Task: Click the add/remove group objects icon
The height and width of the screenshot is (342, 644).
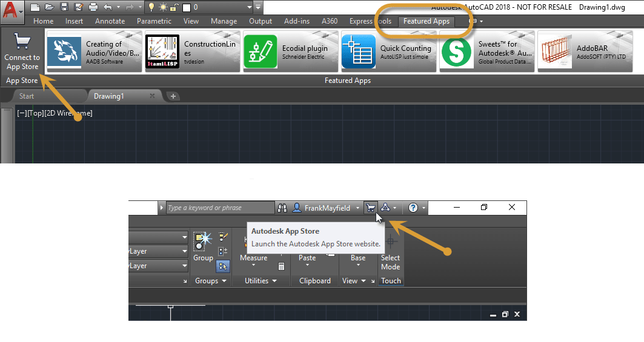Action: tap(223, 251)
